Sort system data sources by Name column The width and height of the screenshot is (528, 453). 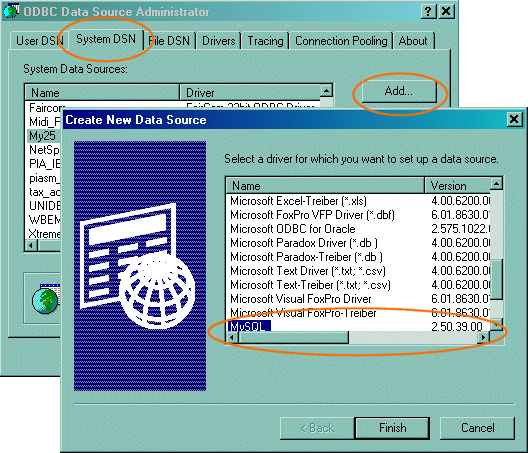102,93
